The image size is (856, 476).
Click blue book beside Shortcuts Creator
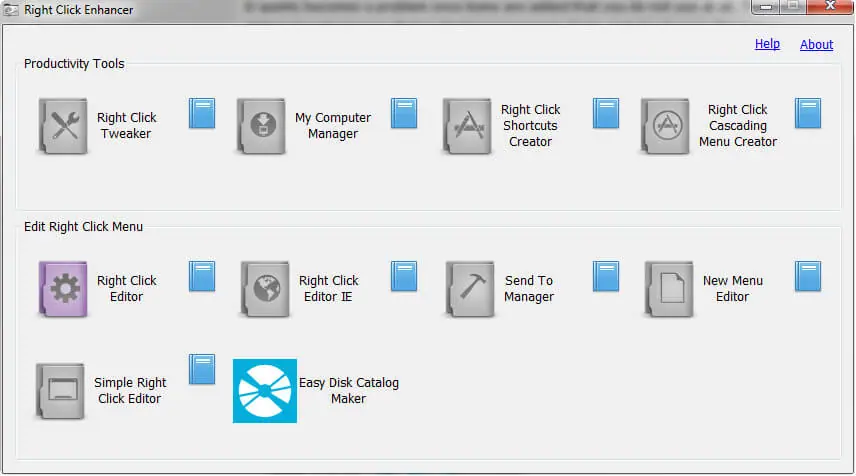click(x=606, y=114)
